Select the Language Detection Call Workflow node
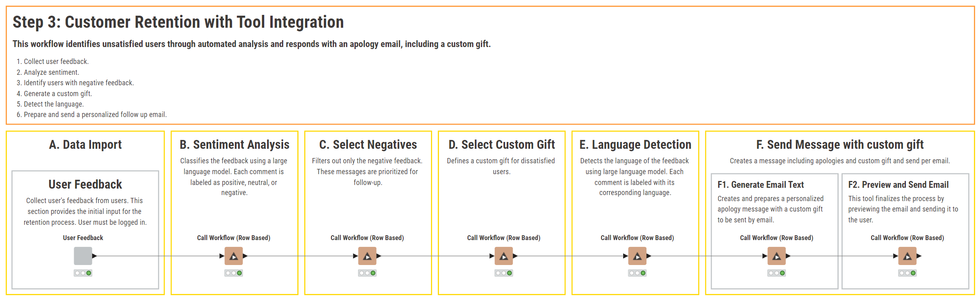The height and width of the screenshot is (300, 980). (x=637, y=256)
